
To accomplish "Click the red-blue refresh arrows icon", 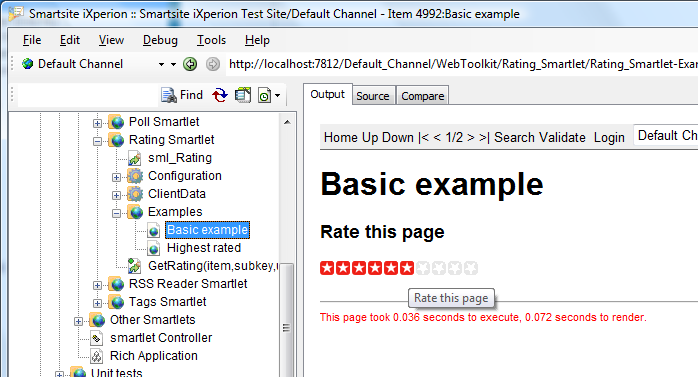I will coord(220,95).
